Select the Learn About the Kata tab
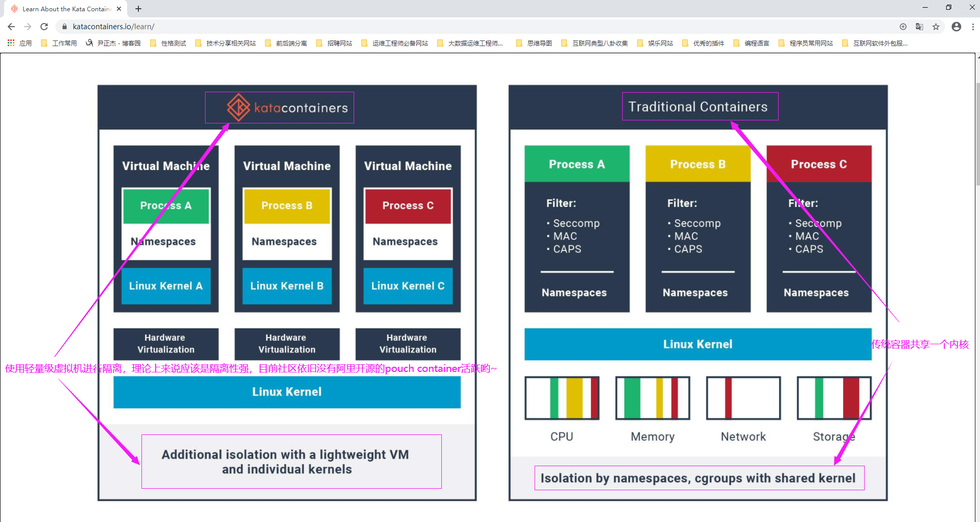The height and width of the screenshot is (522, 980). coord(64,9)
